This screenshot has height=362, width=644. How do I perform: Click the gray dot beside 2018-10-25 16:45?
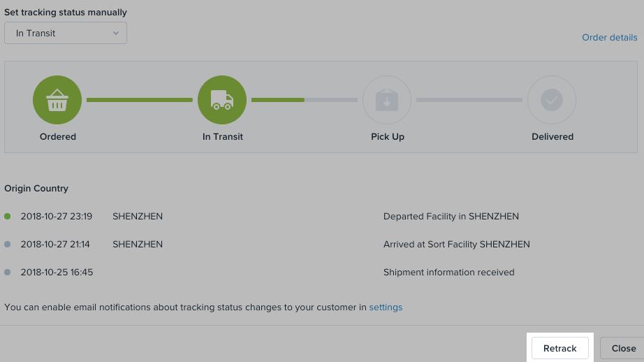tap(8, 272)
